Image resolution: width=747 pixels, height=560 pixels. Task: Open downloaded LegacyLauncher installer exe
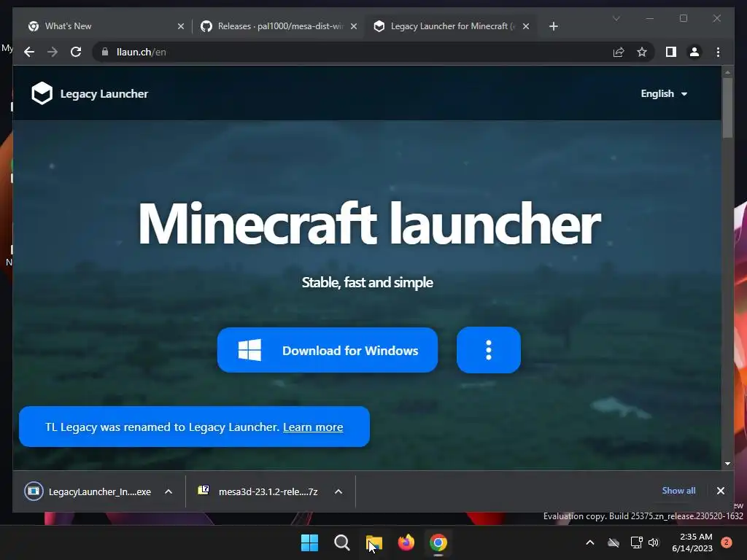coord(88,491)
